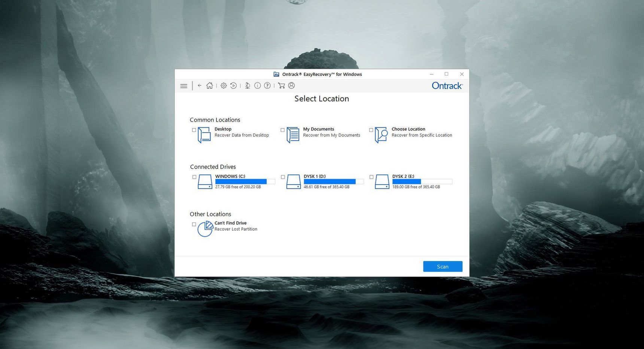Image resolution: width=644 pixels, height=349 pixels.
Task: Click the "Choose Location" label
Action: [408, 129]
